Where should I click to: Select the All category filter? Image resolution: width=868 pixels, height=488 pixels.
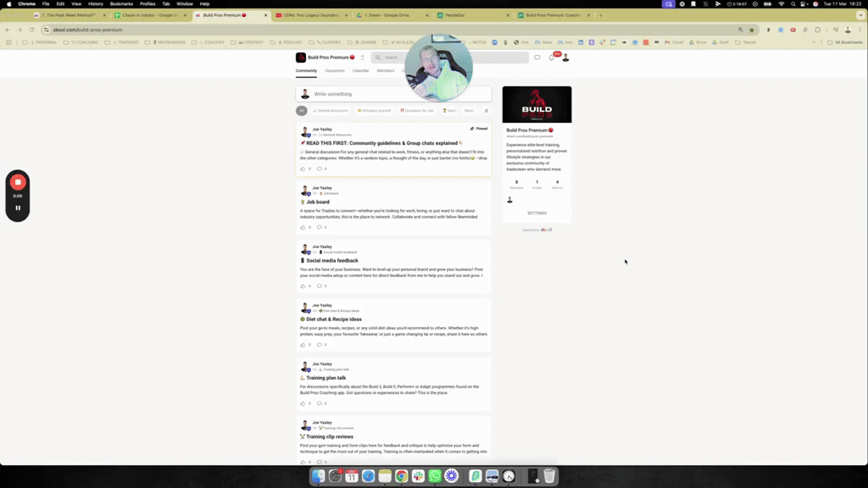302,111
